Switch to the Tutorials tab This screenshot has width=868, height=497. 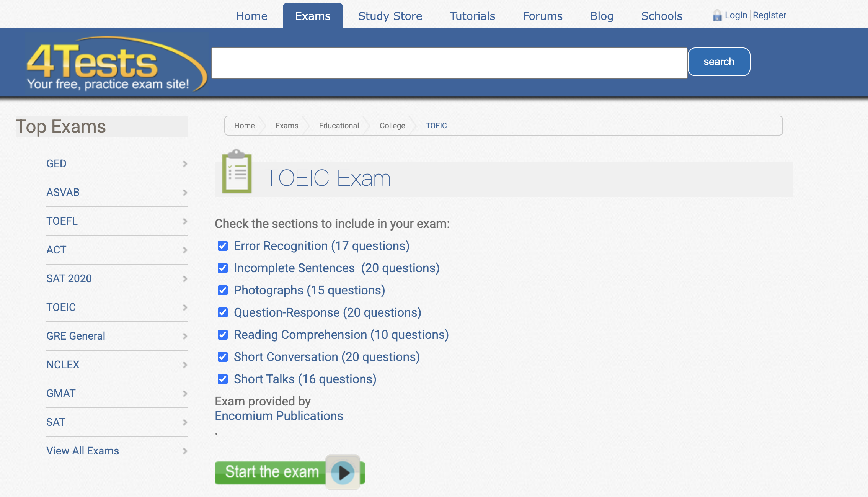click(472, 16)
